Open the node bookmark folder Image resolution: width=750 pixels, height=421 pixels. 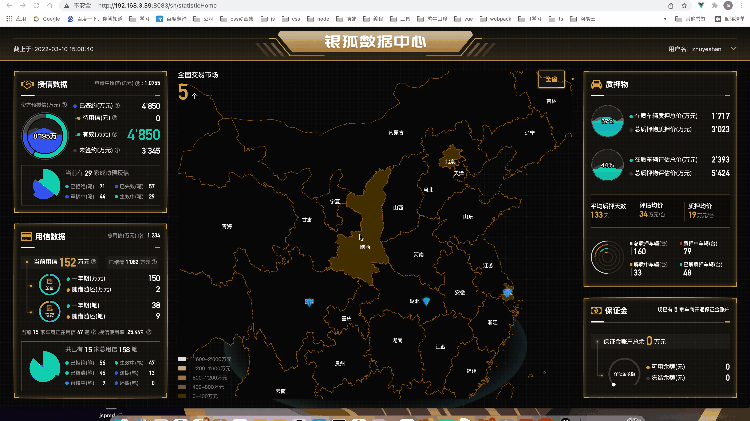coord(319,19)
